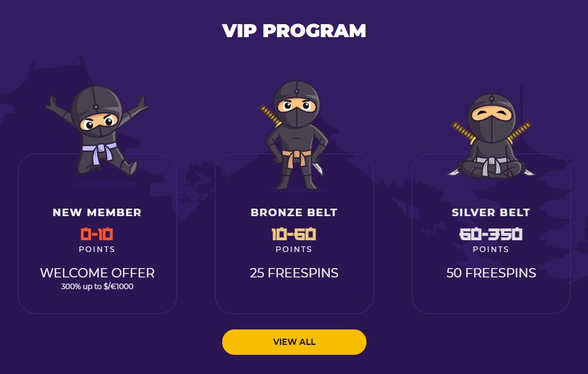Click the Points label under New Member

pos(97,250)
